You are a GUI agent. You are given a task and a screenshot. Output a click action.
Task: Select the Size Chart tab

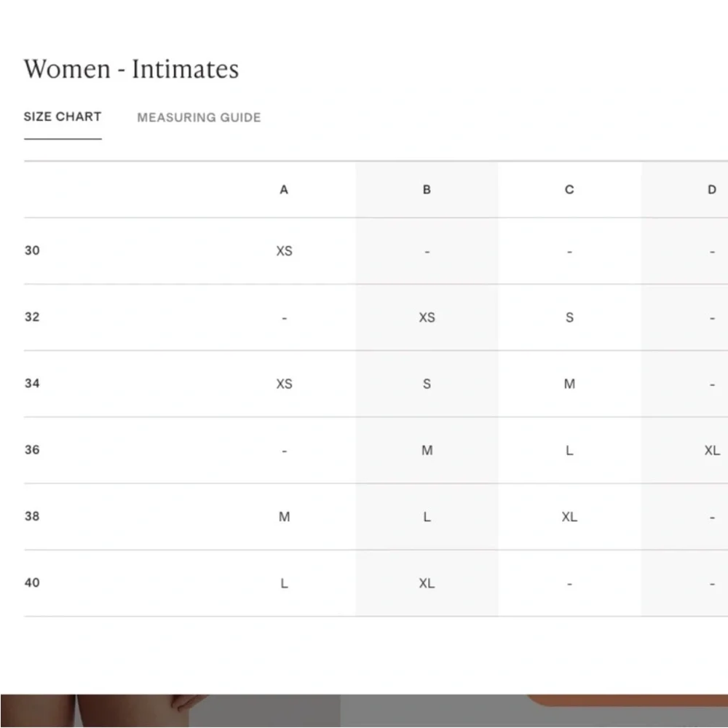pyautogui.click(x=63, y=116)
